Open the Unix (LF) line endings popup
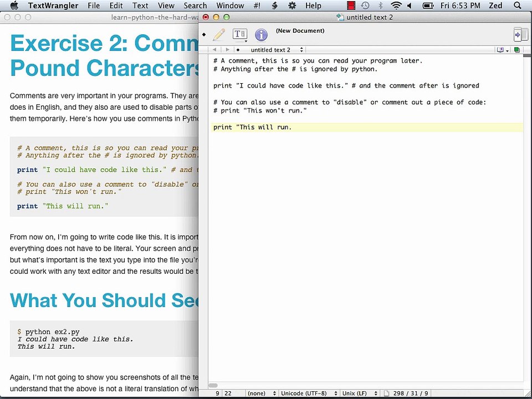Viewport: 532px width, 399px height. (360, 393)
